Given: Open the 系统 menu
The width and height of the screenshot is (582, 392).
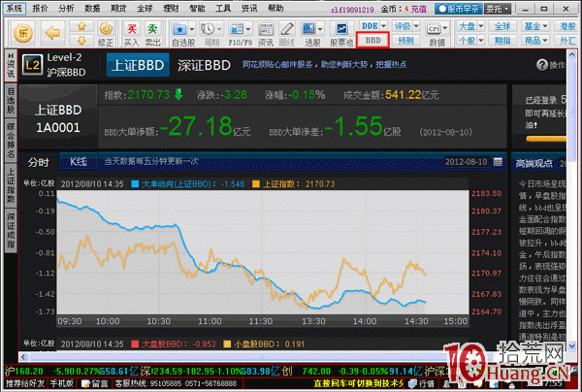Looking at the screenshot, I should coord(15,8).
